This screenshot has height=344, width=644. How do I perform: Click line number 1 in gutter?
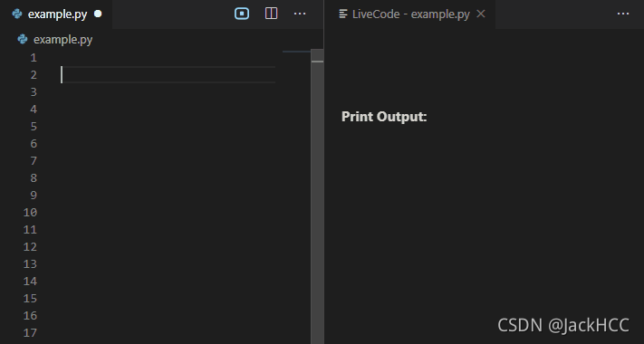pos(34,57)
